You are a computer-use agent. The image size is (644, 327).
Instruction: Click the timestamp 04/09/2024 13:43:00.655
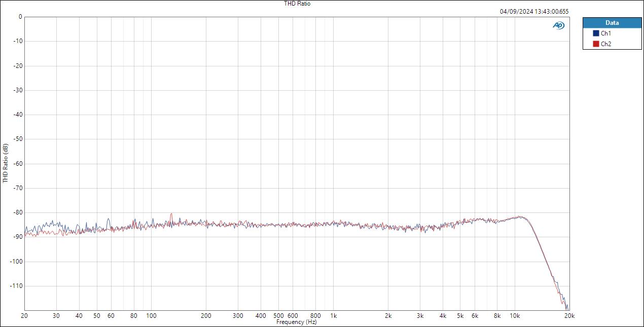(x=534, y=11)
